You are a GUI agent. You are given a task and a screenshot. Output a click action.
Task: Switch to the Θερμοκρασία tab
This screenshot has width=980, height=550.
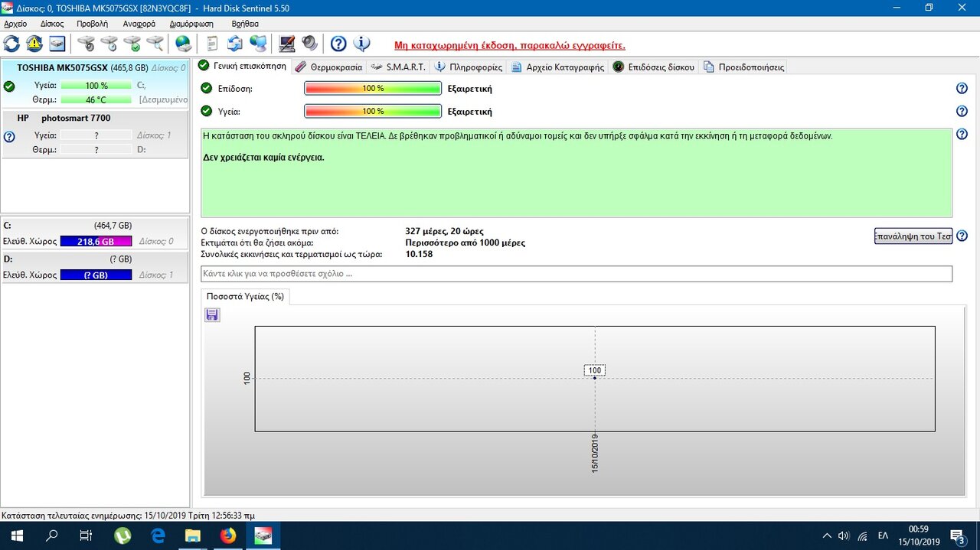[328, 67]
